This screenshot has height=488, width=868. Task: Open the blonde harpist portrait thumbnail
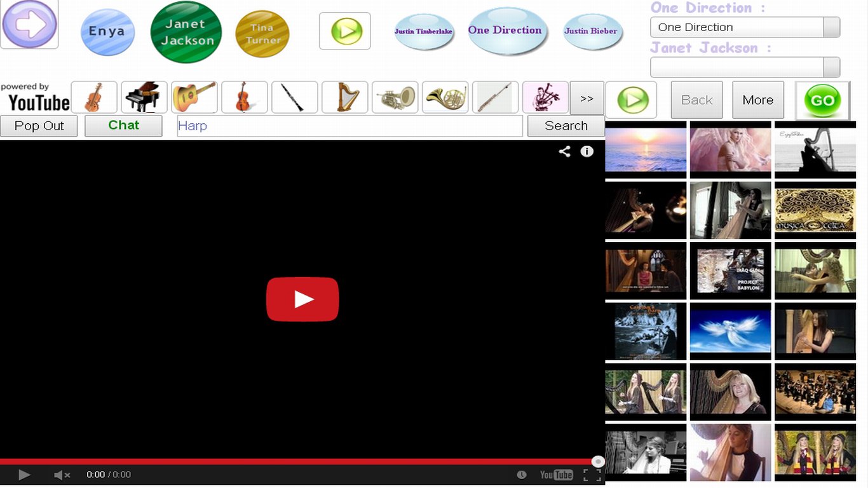point(730,391)
